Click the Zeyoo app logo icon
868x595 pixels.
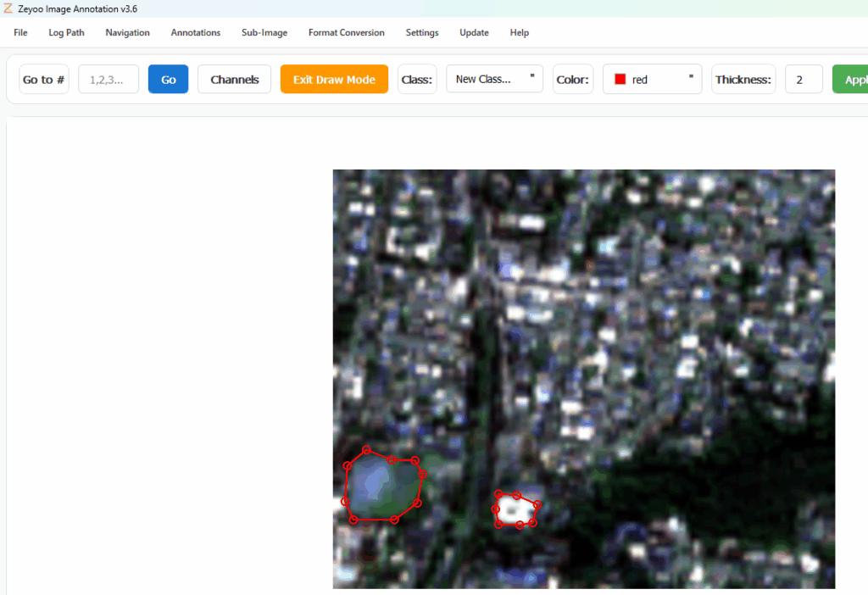pos(8,8)
